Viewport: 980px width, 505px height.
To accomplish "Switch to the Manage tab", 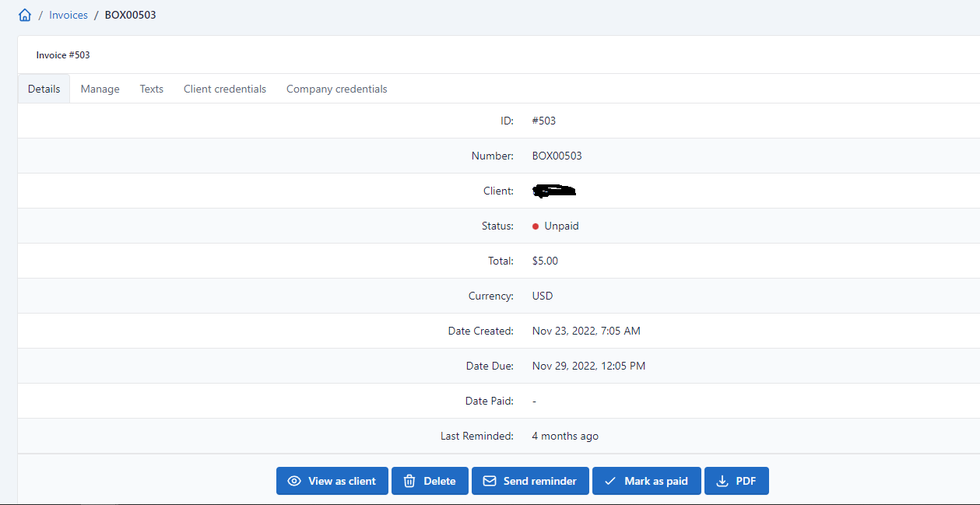I will 100,88.
